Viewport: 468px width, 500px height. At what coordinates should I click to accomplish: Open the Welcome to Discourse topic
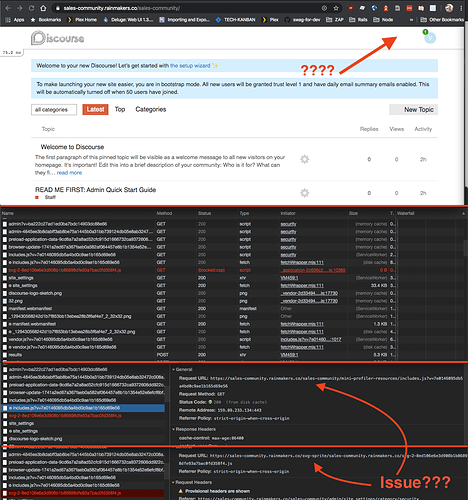[72, 147]
